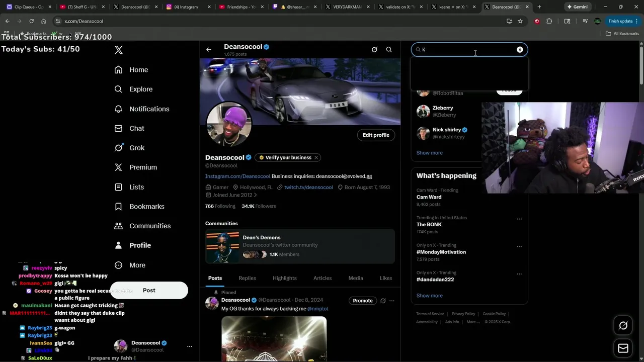
Task: Open Privacy Policy link
Action: pos(463,314)
